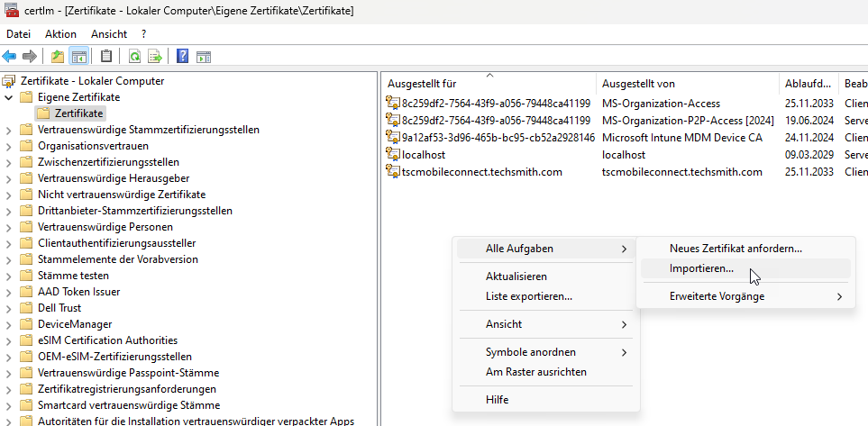Click the Export list toolbar icon
868x426 pixels.
click(154, 57)
